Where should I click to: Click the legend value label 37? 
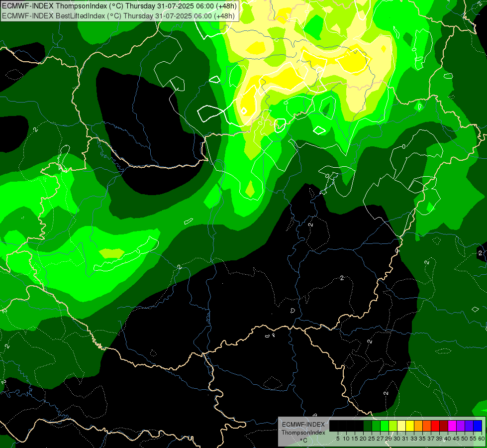point(431,439)
